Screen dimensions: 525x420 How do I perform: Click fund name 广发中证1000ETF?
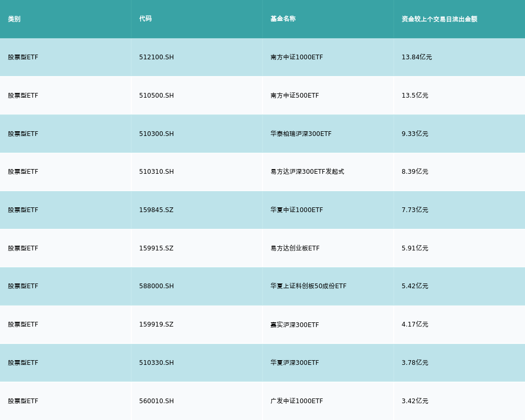pos(297,401)
